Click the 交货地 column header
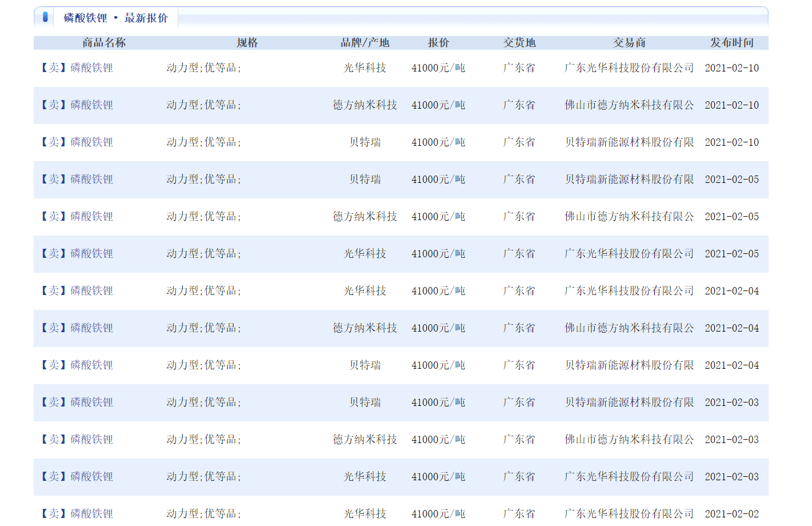812x526 pixels. (x=519, y=43)
